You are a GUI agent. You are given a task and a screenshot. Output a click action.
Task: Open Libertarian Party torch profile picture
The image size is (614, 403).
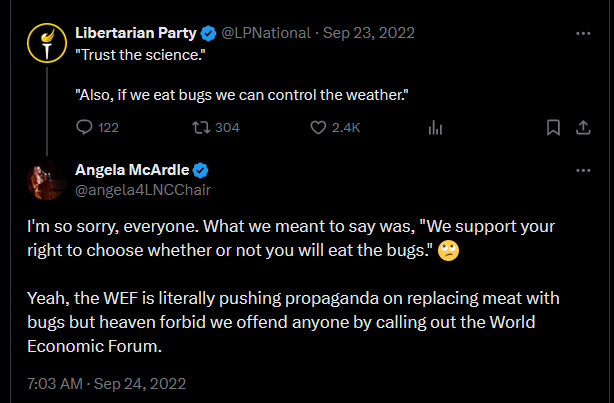(x=47, y=43)
